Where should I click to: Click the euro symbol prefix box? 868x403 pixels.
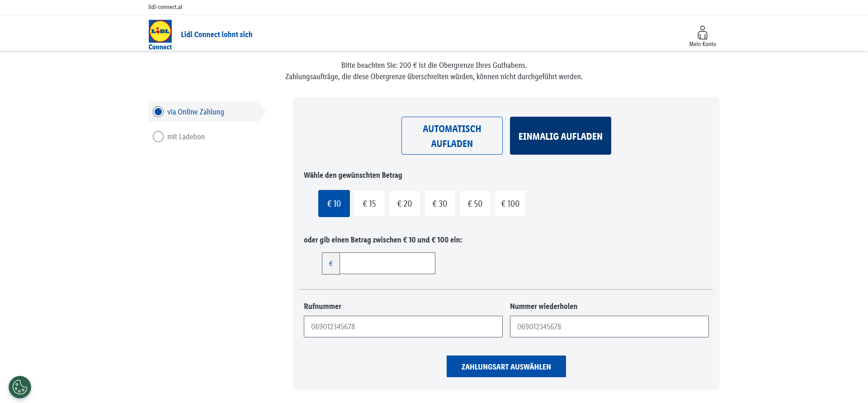331,263
